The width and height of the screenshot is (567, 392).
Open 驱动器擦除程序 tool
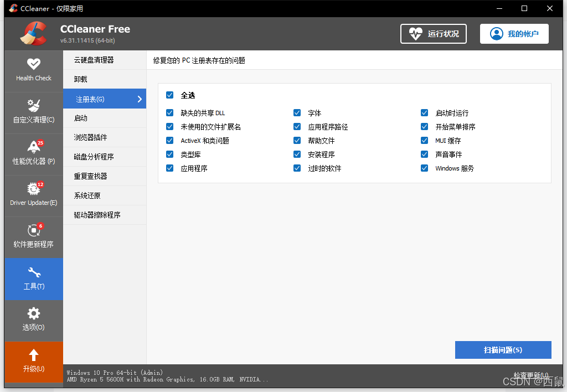pyautogui.click(x=105, y=215)
